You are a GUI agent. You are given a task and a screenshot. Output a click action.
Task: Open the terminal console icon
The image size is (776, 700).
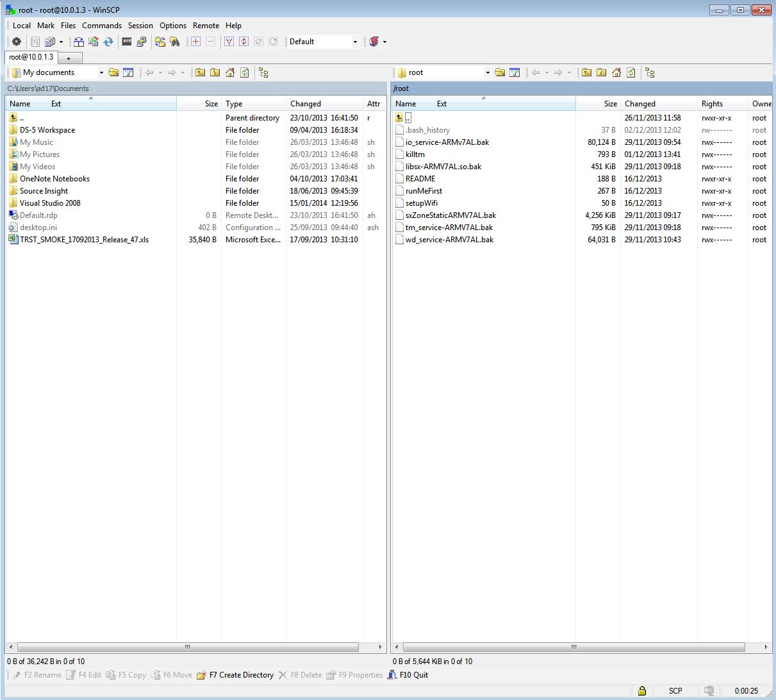pos(127,42)
